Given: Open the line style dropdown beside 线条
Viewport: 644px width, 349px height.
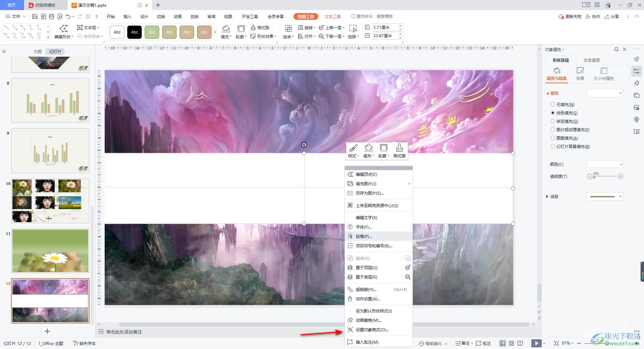Looking at the screenshot, I should [604, 197].
